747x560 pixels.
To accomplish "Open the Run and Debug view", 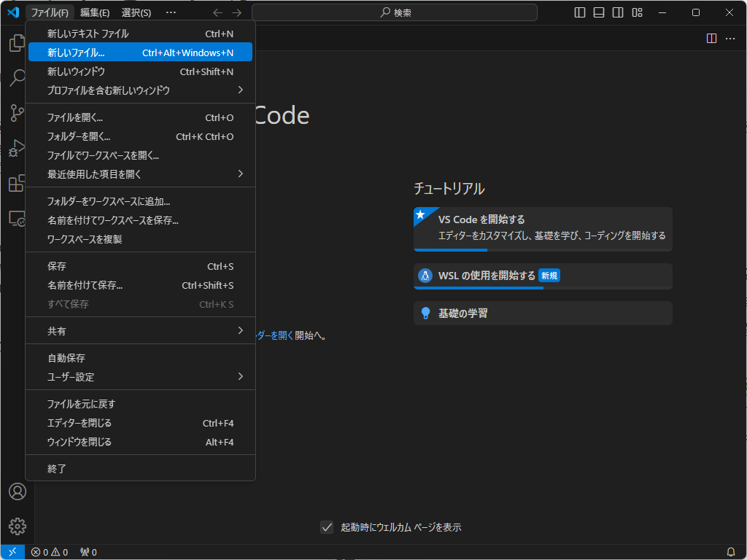I will [x=18, y=148].
